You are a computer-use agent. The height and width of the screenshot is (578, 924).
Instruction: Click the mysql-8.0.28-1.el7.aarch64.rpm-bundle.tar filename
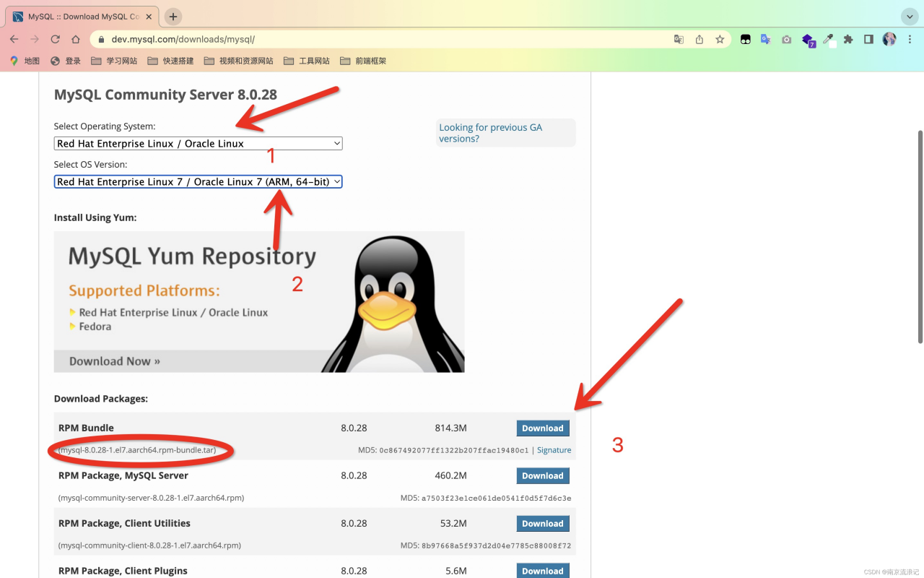[137, 450]
